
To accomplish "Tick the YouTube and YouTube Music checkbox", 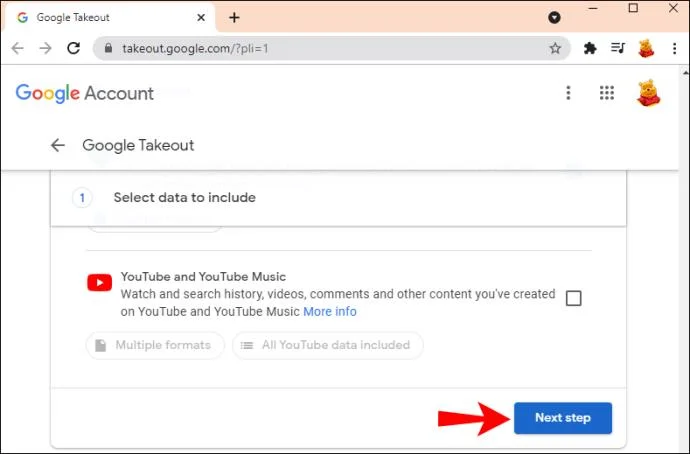I will point(573,298).
